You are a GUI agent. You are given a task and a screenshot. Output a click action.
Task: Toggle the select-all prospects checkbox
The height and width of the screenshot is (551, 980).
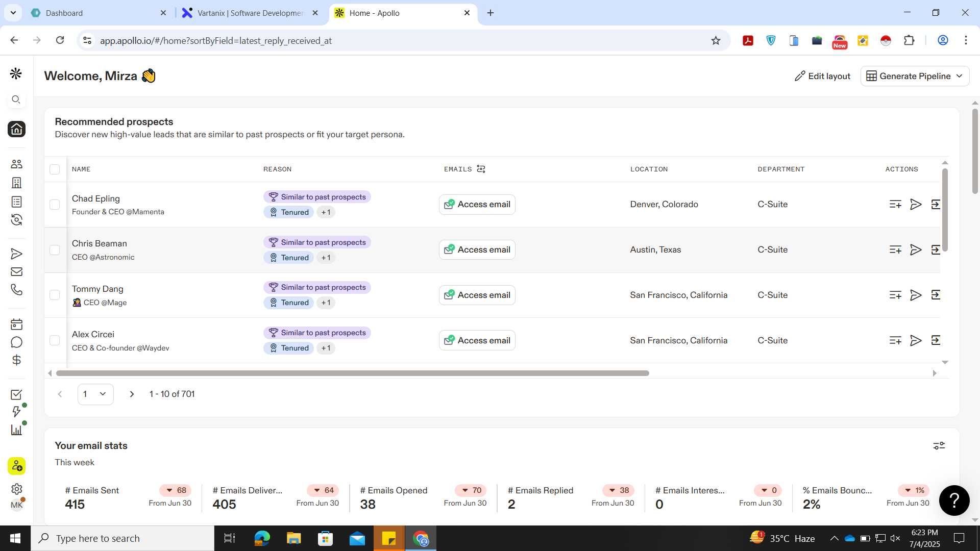pyautogui.click(x=55, y=169)
